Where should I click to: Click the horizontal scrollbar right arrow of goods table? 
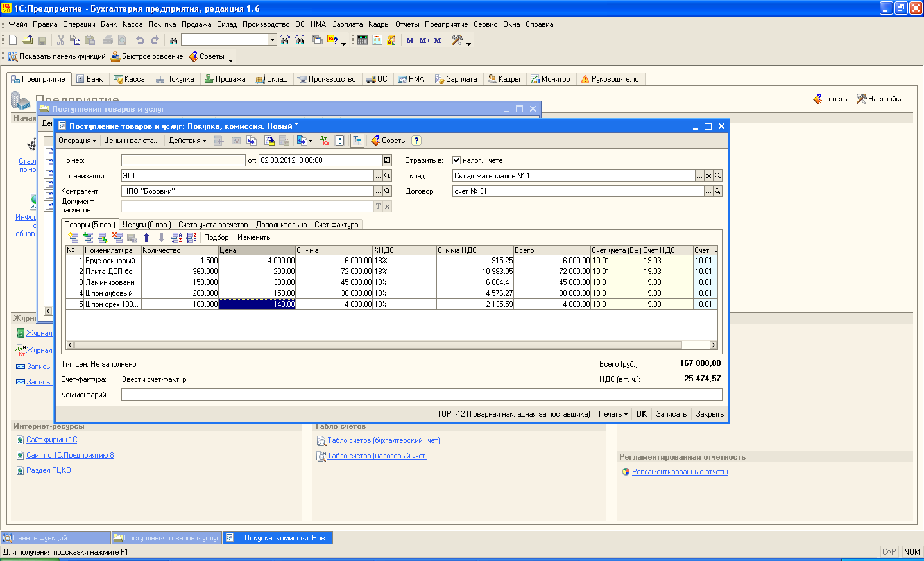click(x=713, y=345)
